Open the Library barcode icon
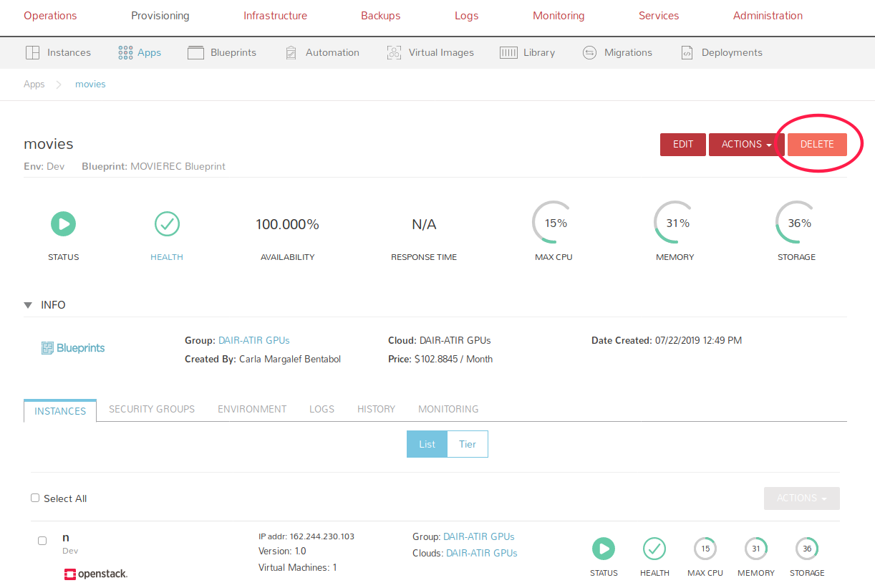875x588 pixels. (508, 52)
